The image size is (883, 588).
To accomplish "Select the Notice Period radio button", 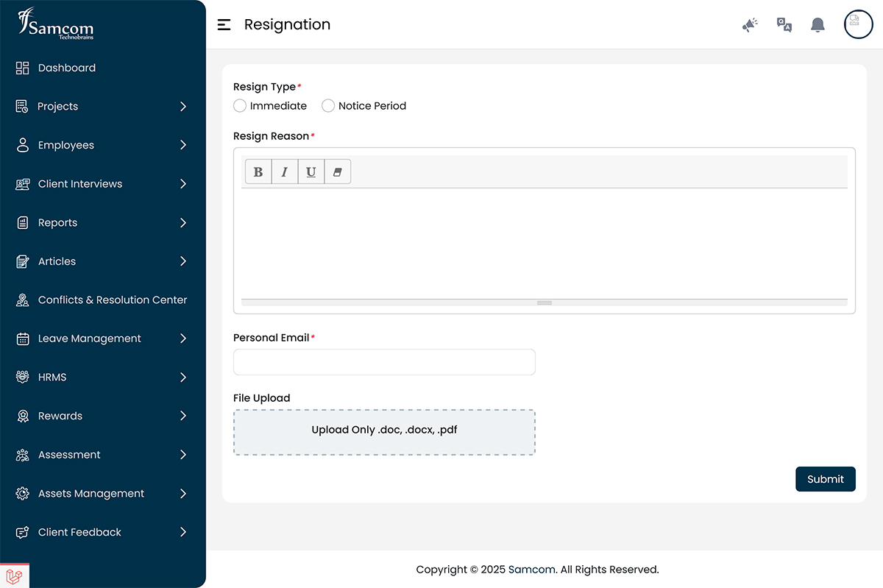I will pos(328,106).
